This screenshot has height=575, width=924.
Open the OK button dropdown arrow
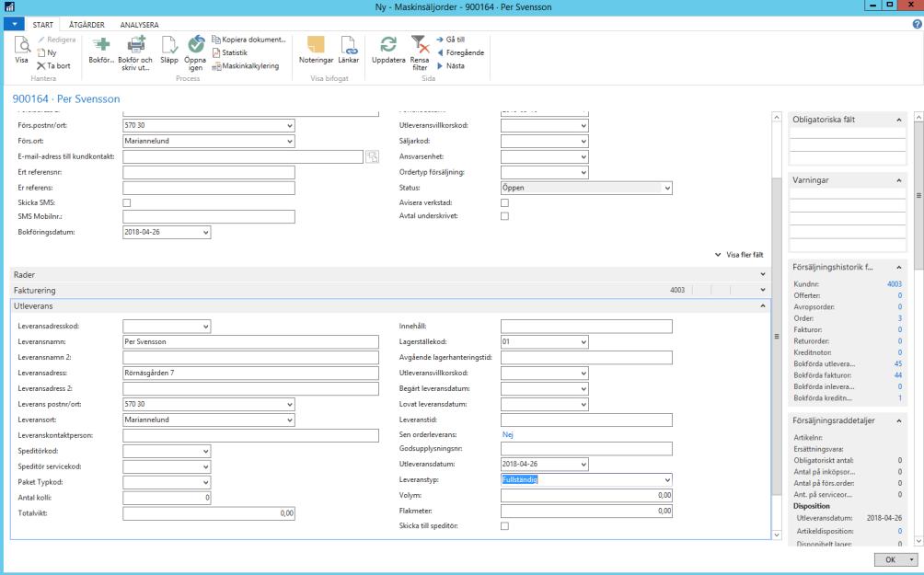[x=912, y=559]
